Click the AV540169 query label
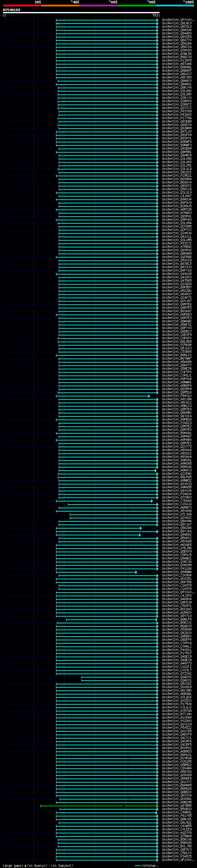 tap(11, 10)
